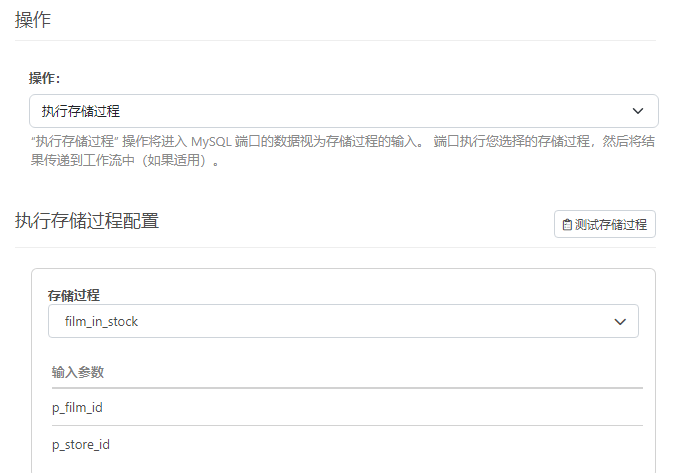
Task: Click the clipboard icon on 测试存储过程 button
Action: tap(567, 225)
